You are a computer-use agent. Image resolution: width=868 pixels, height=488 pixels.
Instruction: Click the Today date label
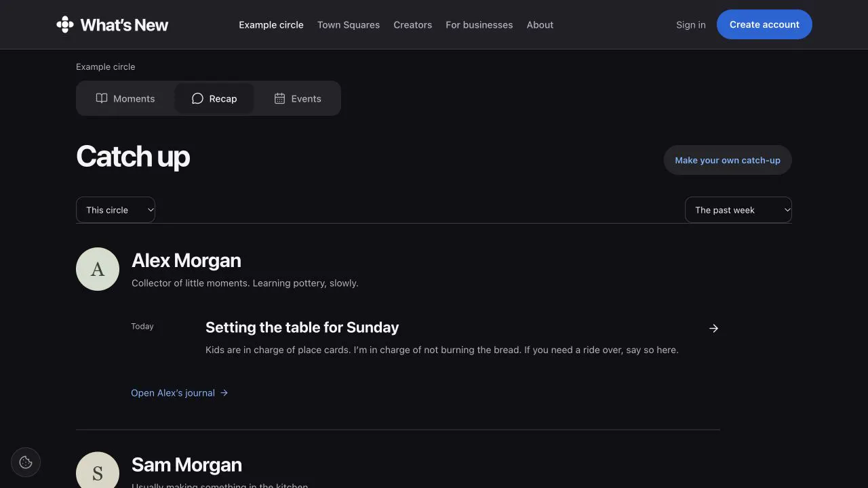142,326
